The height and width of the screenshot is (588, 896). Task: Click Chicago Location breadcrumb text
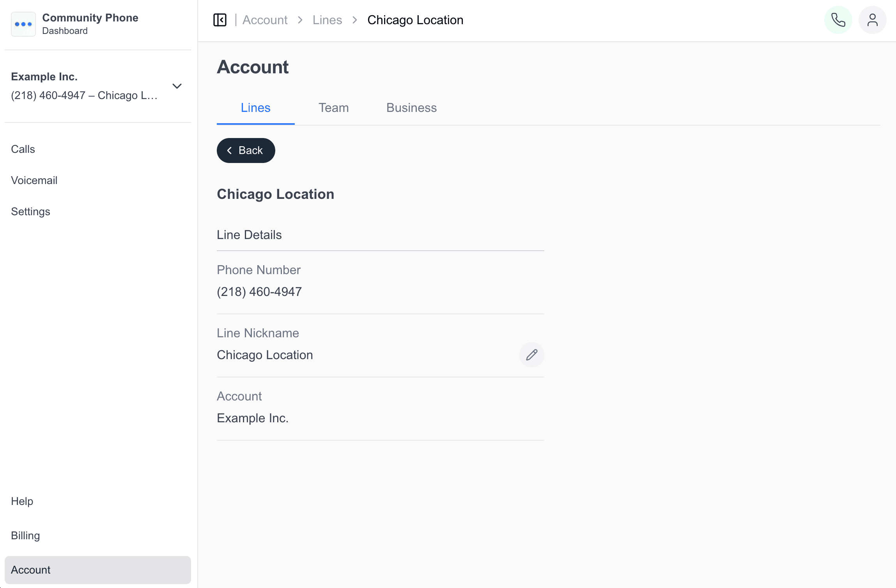click(x=415, y=20)
